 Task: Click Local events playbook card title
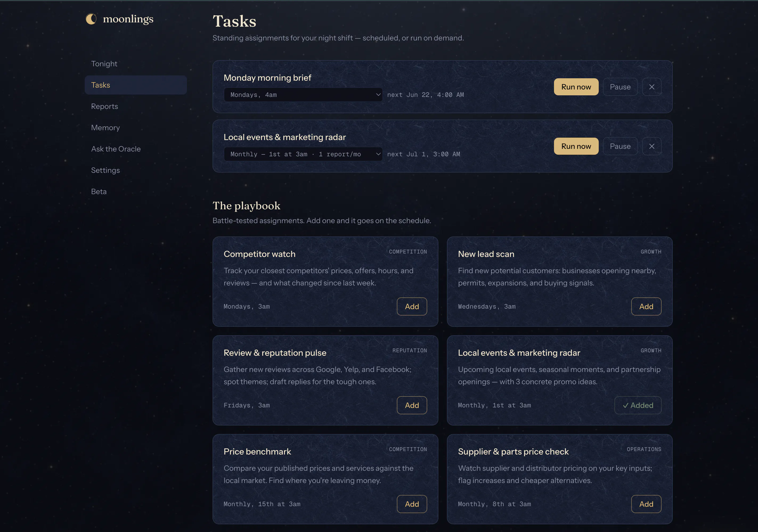[519, 353]
